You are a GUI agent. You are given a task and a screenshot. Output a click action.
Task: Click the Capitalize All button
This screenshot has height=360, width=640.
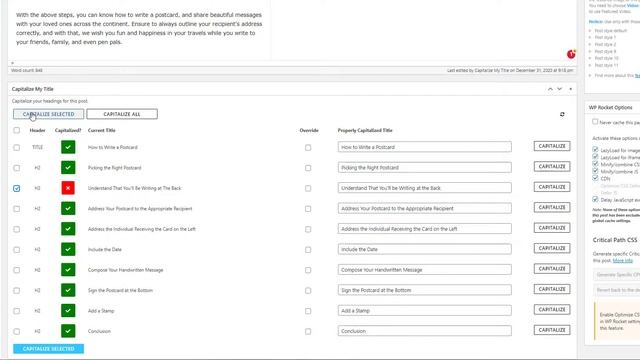122,114
